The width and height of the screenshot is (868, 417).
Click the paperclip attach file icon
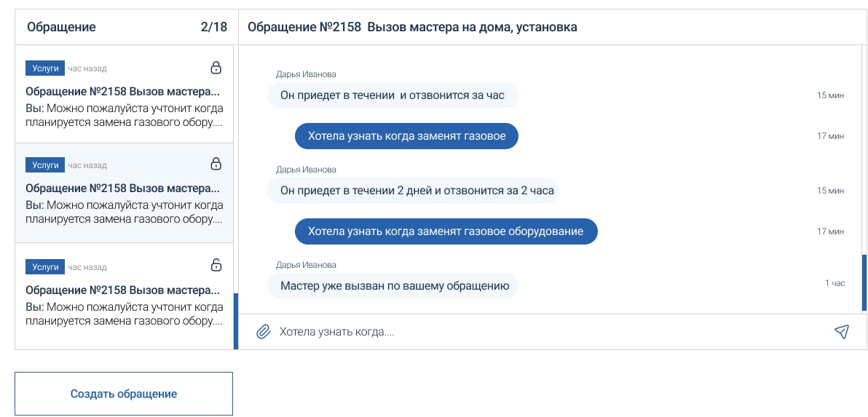[x=264, y=332]
